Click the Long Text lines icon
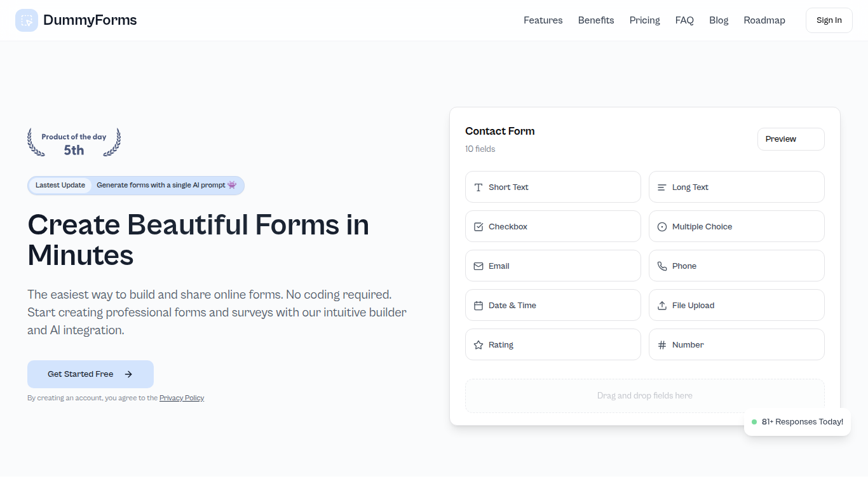The image size is (868, 488). pyautogui.click(x=662, y=187)
